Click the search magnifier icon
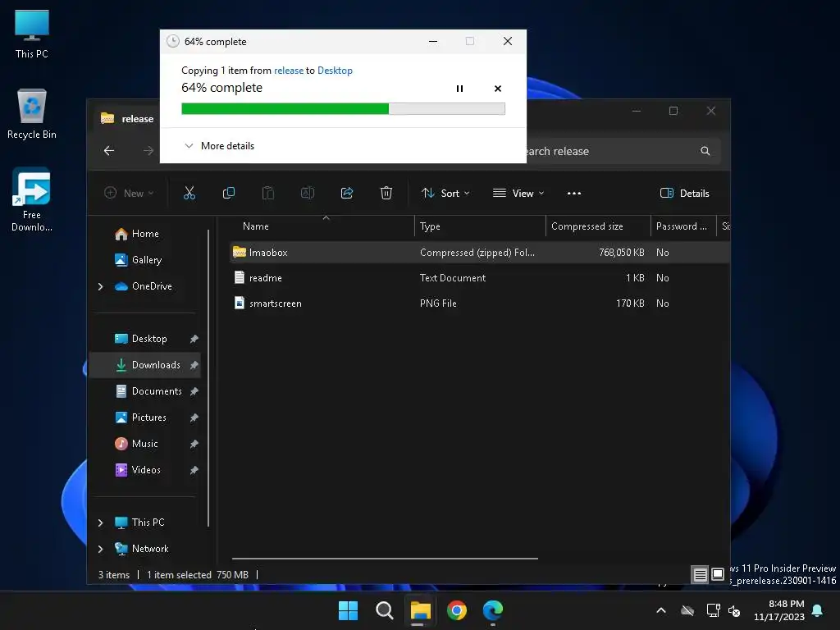 [705, 152]
